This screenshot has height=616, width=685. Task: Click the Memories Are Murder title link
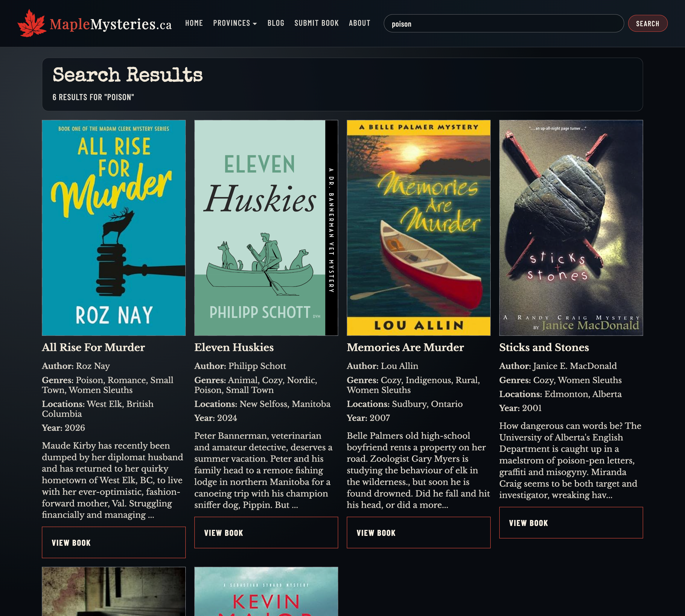[x=405, y=347]
